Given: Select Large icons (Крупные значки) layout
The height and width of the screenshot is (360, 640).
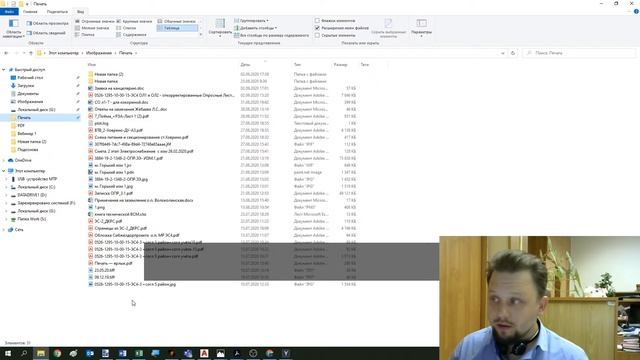Looking at the screenshot, I should point(134,21).
